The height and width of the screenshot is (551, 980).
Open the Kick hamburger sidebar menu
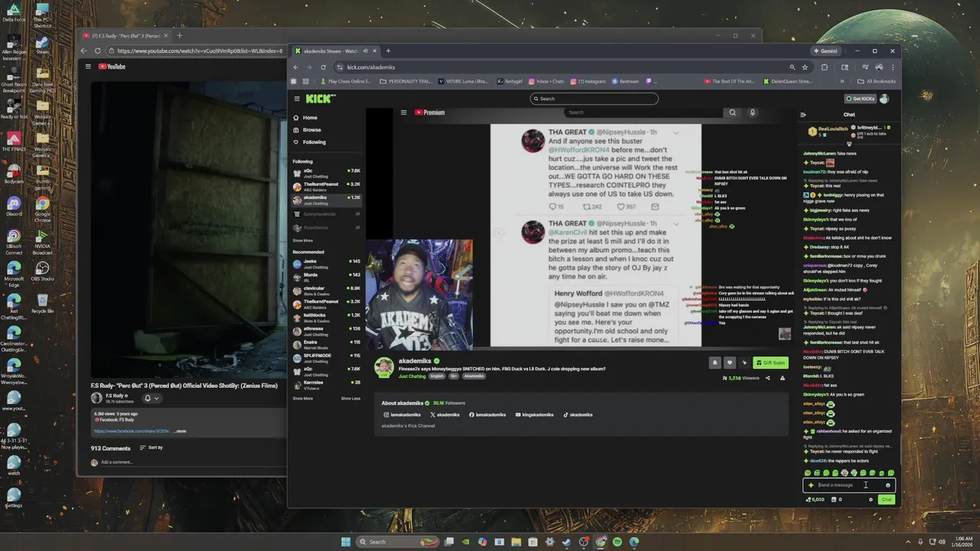tap(296, 99)
